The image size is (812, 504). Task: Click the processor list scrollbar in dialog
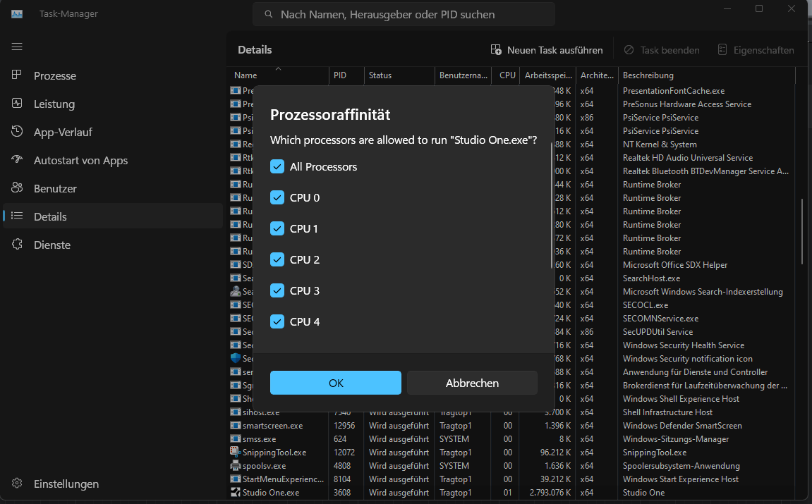coord(552,205)
